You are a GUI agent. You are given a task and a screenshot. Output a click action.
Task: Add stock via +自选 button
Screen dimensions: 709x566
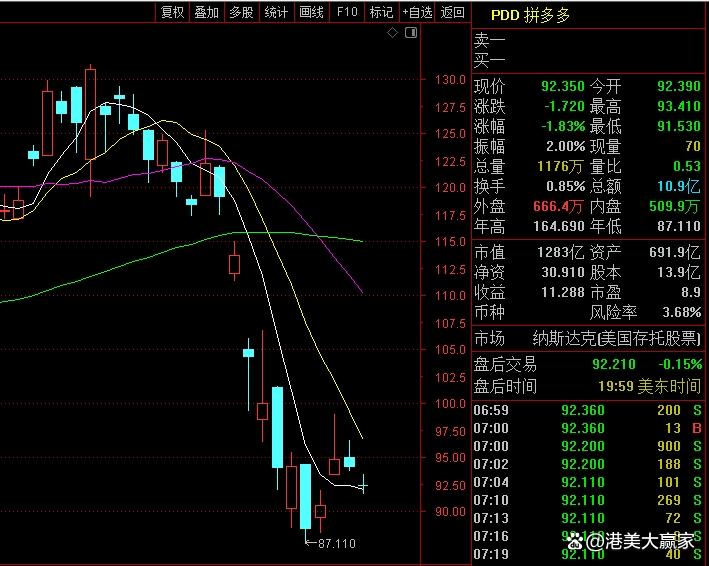(x=417, y=12)
